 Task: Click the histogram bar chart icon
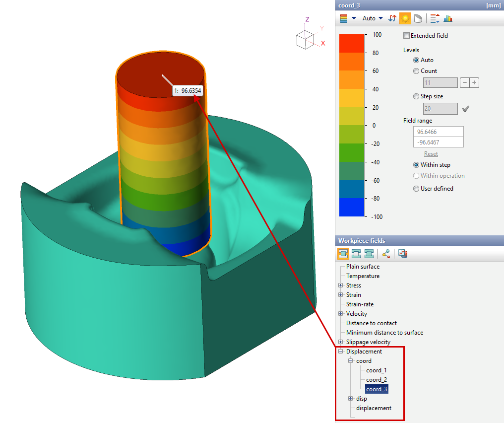(448, 18)
